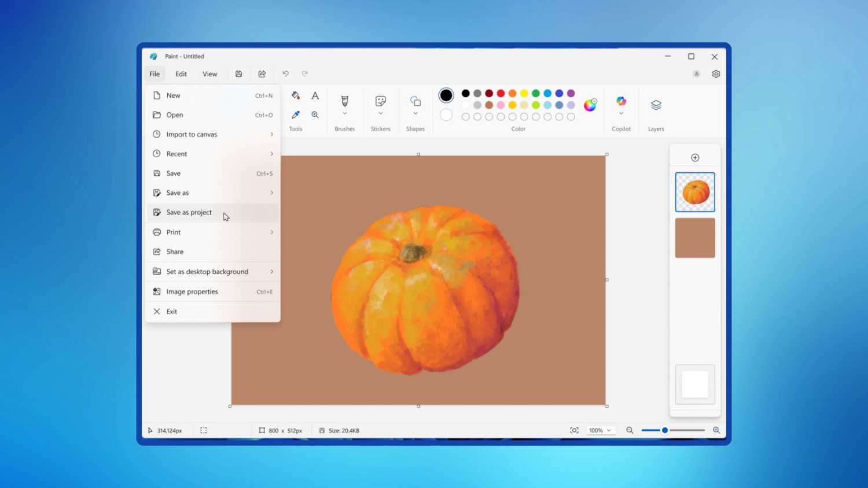Open the Shapes gallery

click(415, 101)
